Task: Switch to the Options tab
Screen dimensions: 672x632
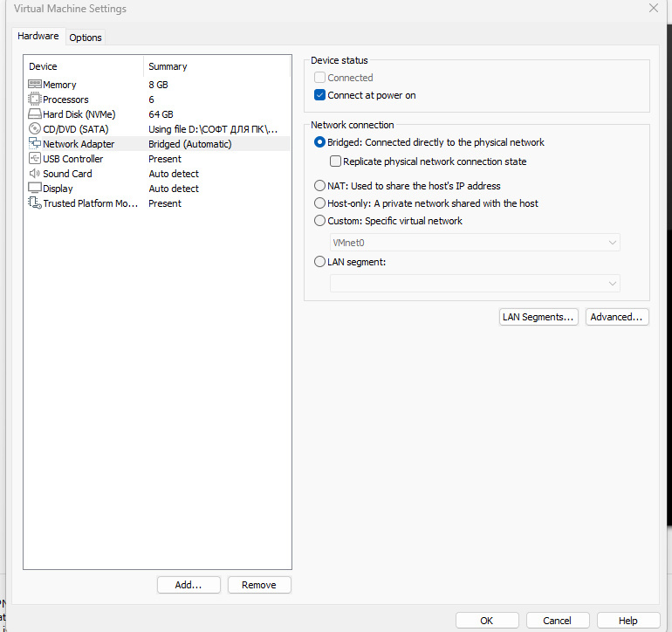Action: coord(86,38)
